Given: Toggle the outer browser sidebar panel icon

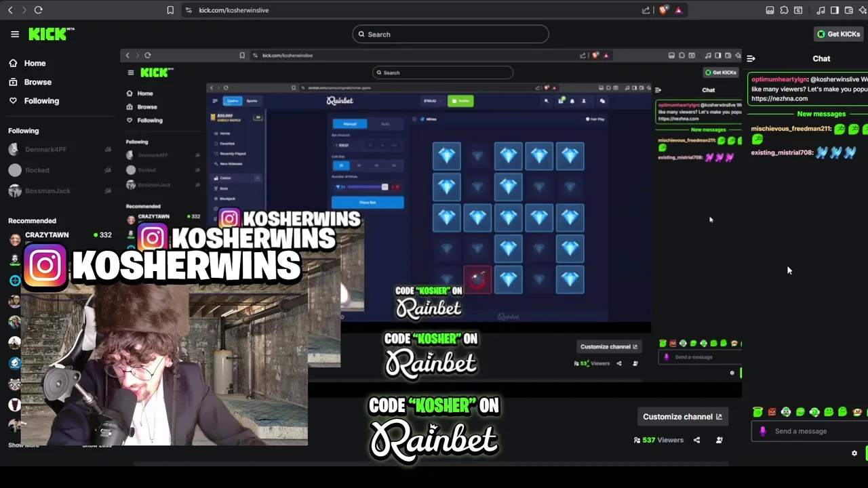Looking at the screenshot, I should point(835,10).
